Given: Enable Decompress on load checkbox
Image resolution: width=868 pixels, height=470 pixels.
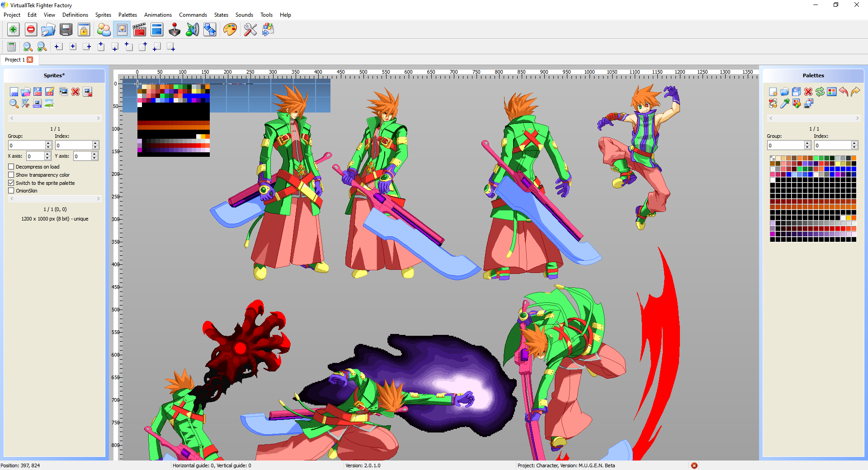Looking at the screenshot, I should (11, 167).
